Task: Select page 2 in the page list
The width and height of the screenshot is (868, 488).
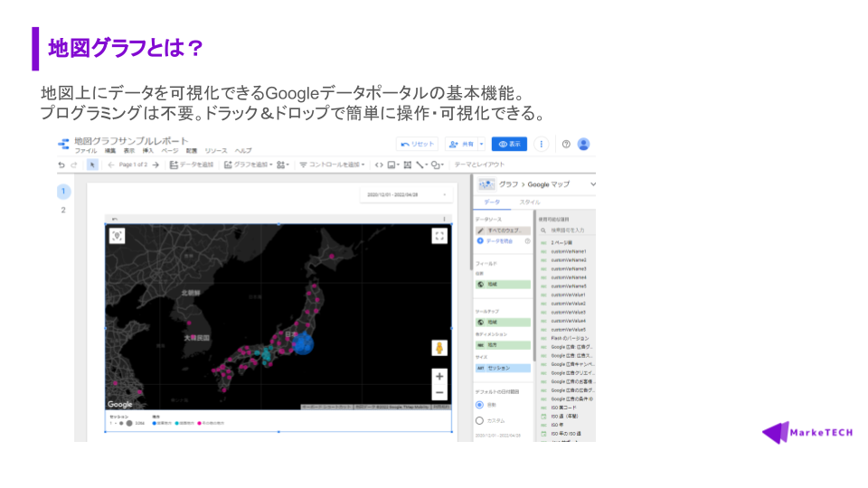Action: (x=63, y=211)
